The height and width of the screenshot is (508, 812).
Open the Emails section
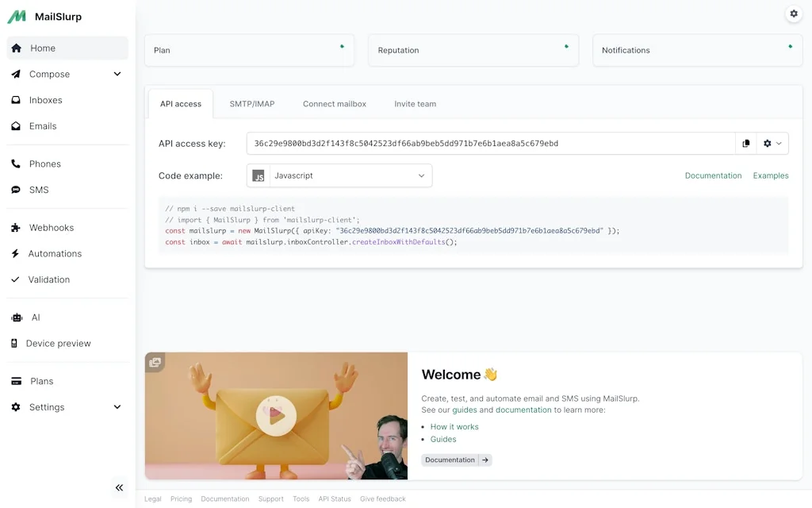[42, 125]
